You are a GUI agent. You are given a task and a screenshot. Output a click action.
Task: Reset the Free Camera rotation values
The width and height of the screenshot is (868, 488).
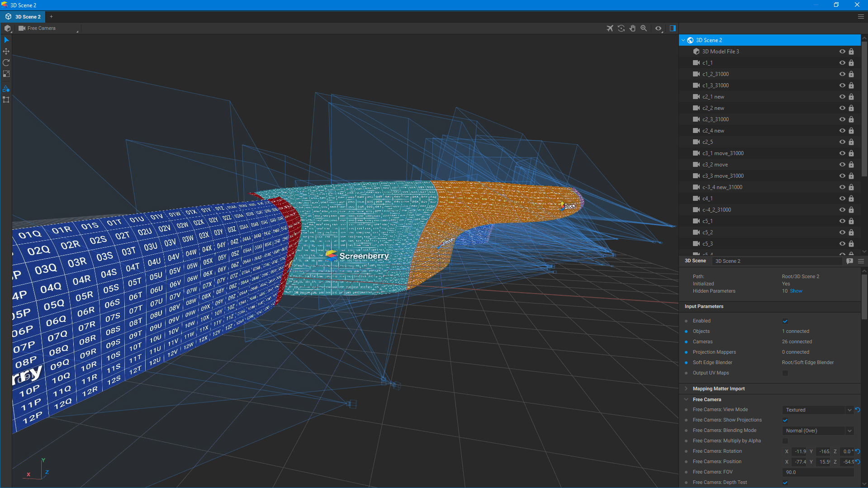[858, 451]
